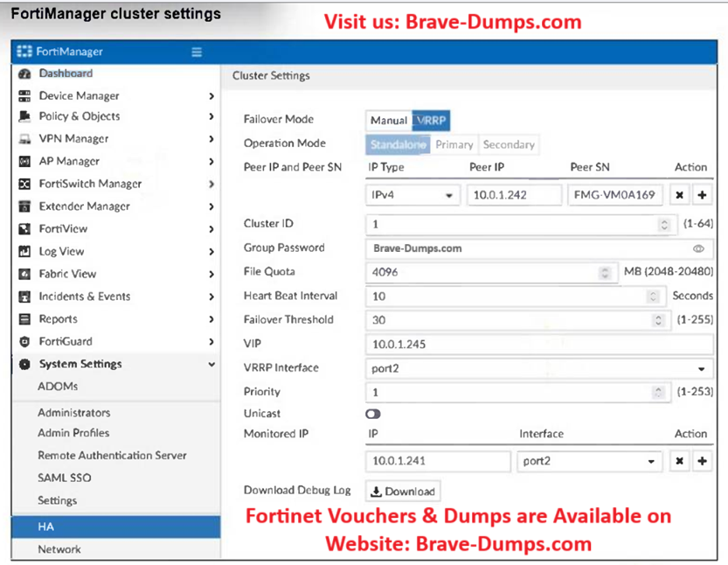Viewport: 728px width, 565px height.
Task: Click the Download debug log button
Action: pyautogui.click(x=403, y=492)
